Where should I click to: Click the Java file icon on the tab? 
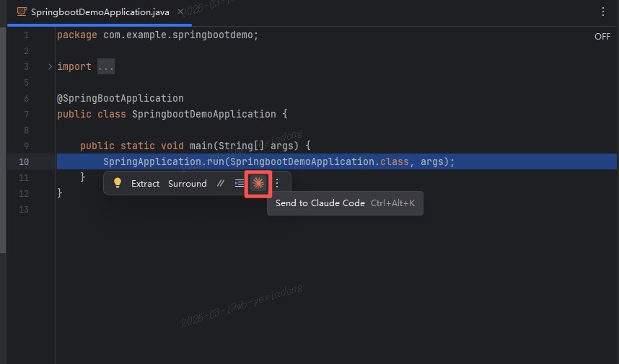(22, 12)
